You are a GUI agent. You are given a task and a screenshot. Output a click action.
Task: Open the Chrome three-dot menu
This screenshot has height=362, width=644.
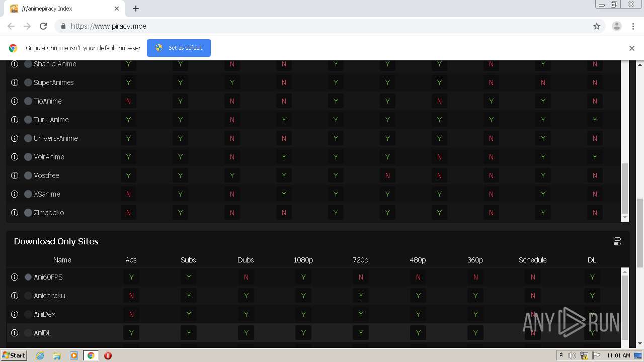pyautogui.click(x=633, y=26)
